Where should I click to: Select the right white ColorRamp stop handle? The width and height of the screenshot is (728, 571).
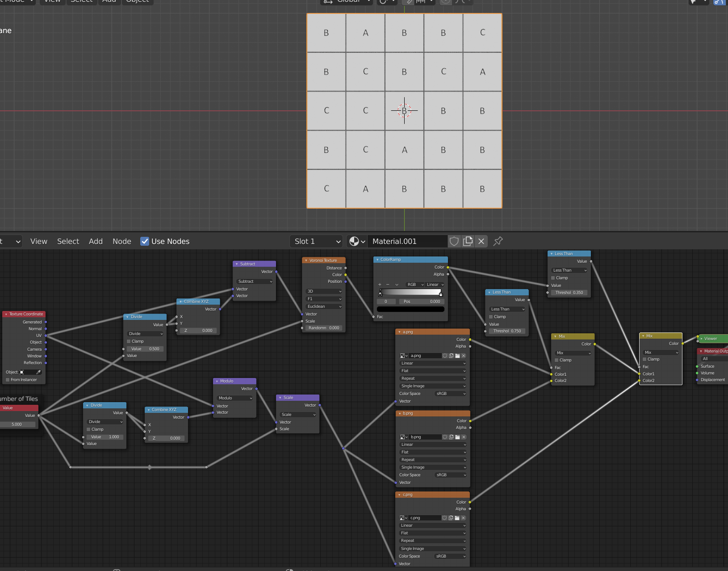coord(441,294)
